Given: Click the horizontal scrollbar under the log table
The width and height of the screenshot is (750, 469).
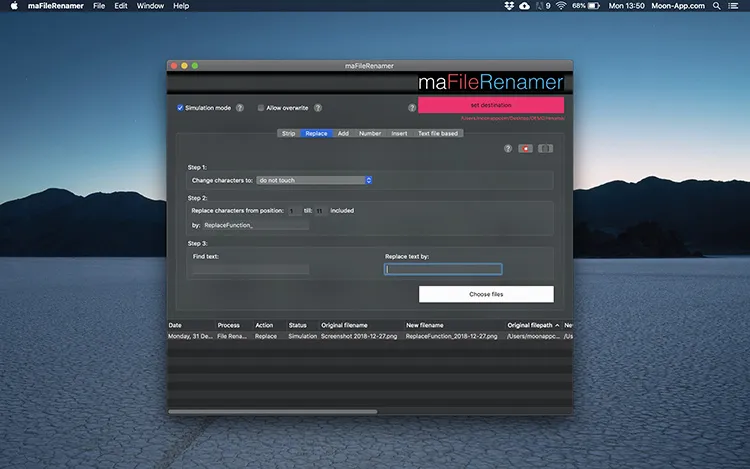Looking at the screenshot, I should (272, 411).
